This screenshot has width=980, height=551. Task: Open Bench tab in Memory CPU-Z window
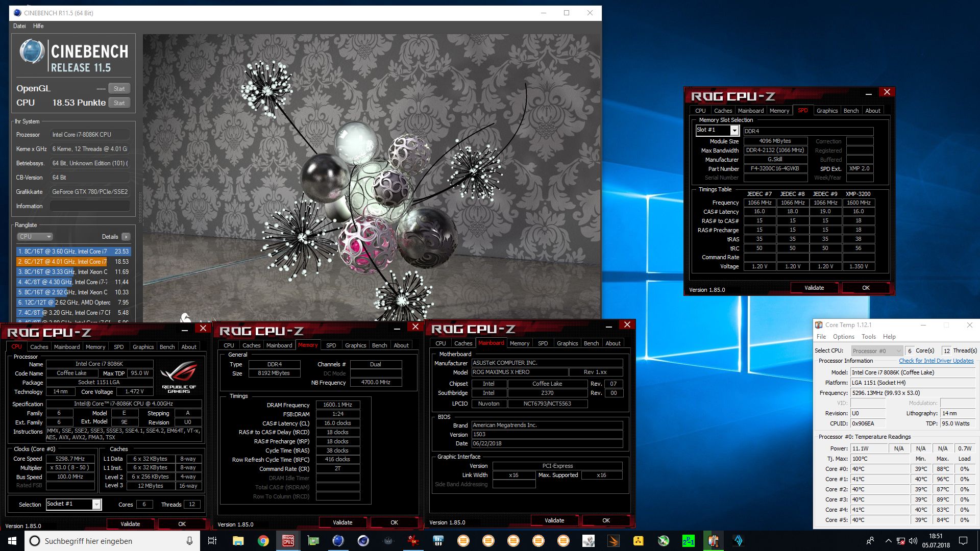[x=379, y=345]
